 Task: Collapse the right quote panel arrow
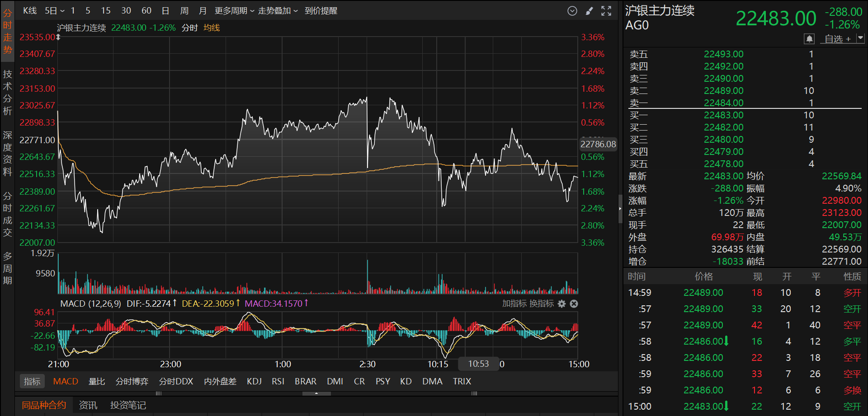pyautogui.click(x=620, y=209)
